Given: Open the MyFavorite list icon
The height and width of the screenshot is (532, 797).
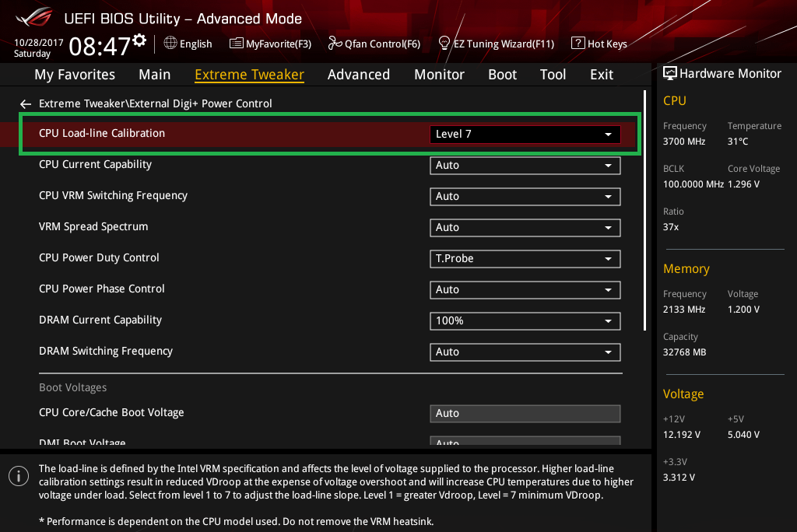Looking at the screenshot, I should [236, 44].
